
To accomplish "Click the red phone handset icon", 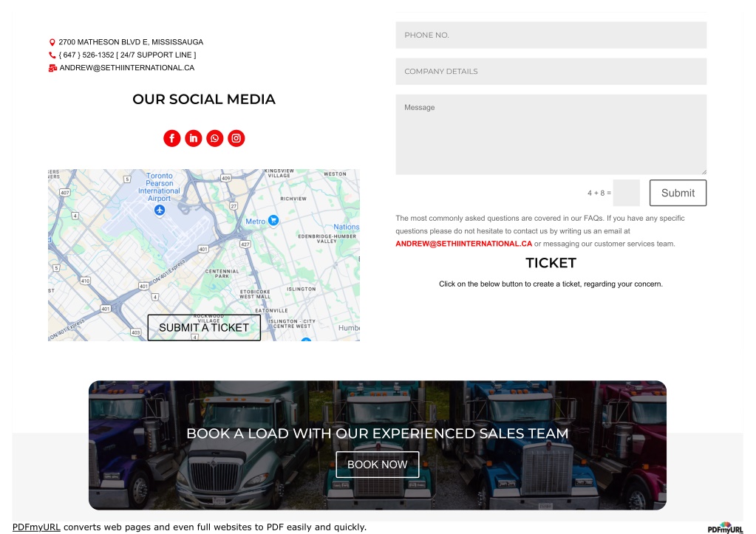I will pyautogui.click(x=52, y=55).
